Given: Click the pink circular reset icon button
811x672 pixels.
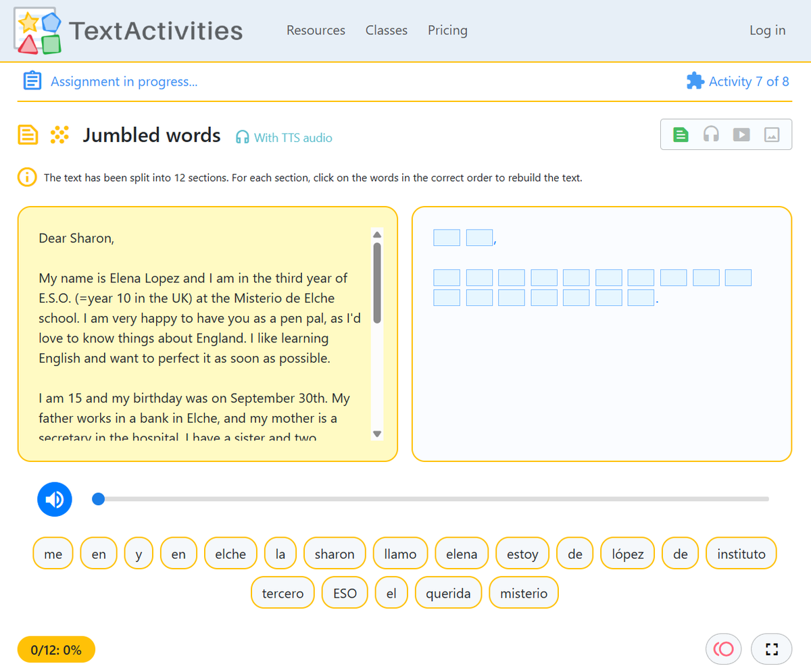Looking at the screenshot, I should coord(724,649).
